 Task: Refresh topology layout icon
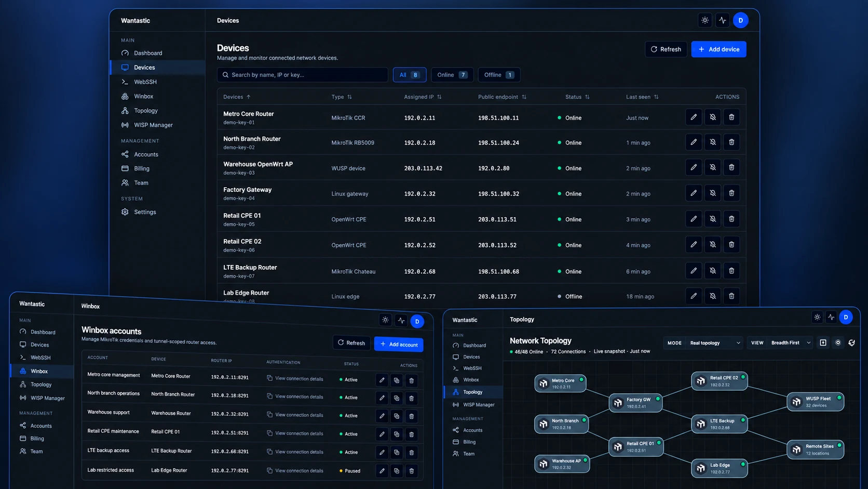[x=851, y=342]
